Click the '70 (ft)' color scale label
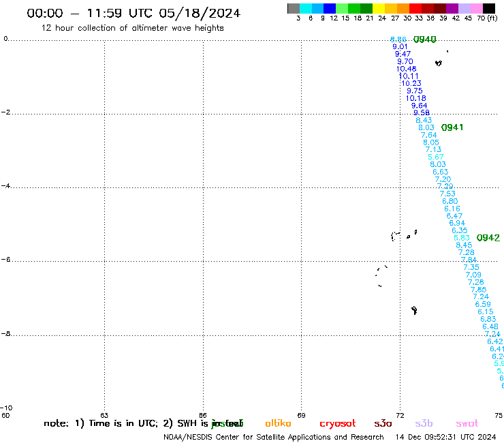 click(487, 18)
